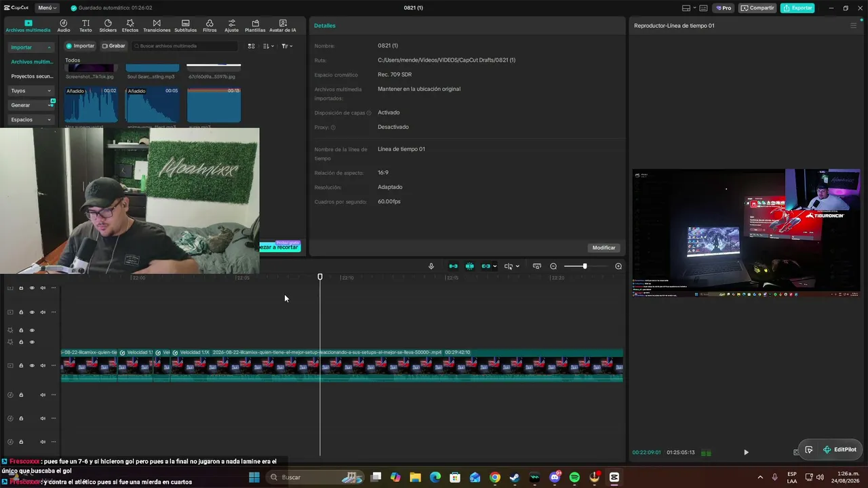
Task: Open the media sort options dropdown
Action: [x=269, y=46]
